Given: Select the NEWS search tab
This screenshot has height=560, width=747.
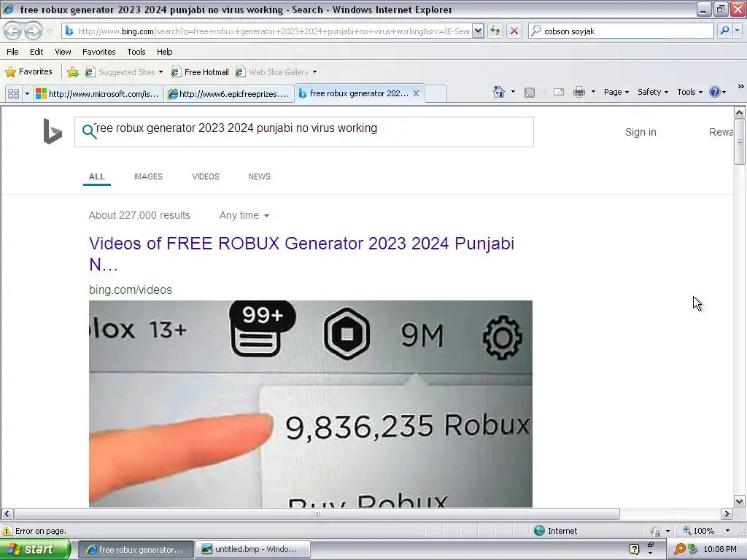Looking at the screenshot, I should tap(259, 176).
